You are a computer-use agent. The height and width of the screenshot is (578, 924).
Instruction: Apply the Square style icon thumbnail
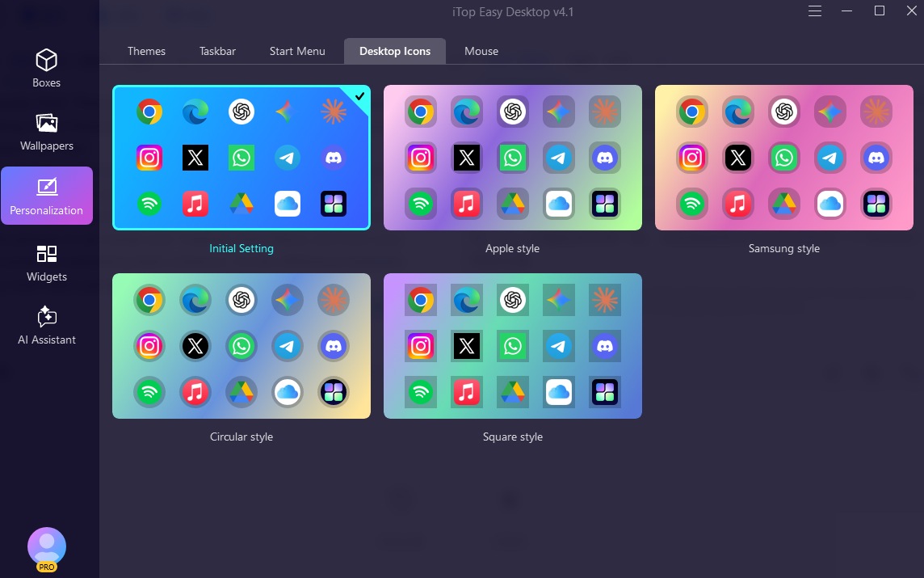coord(512,346)
